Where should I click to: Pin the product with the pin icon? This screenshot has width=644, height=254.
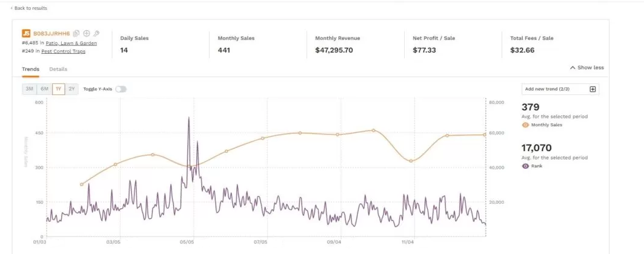tap(96, 33)
